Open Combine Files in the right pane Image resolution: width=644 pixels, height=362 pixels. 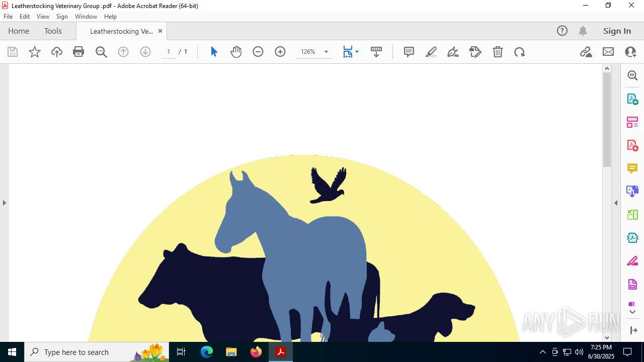click(x=632, y=192)
